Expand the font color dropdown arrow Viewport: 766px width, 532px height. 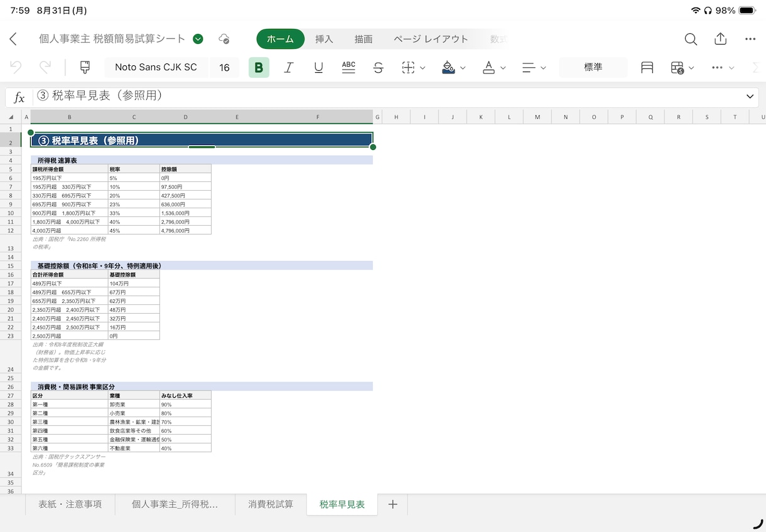pyautogui.click(x=503, y=68)
